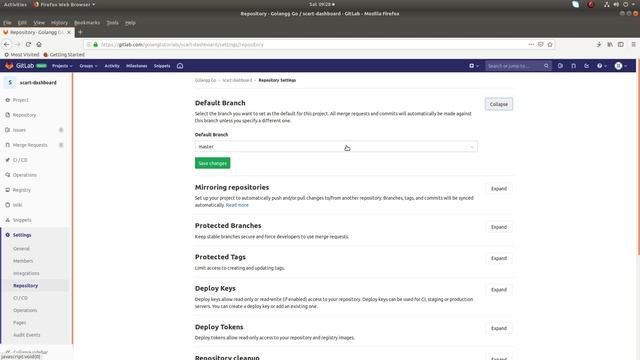Viewport: 640px width, 360px height.
Task: Bookmark this page with star icon
Action: (550, 44)
